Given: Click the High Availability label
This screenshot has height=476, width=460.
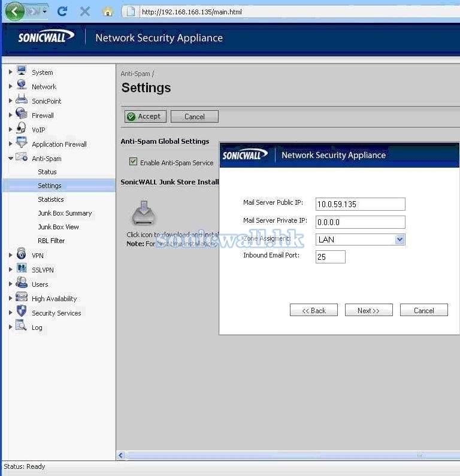Looking at the screenshot, I should point(55,299).
